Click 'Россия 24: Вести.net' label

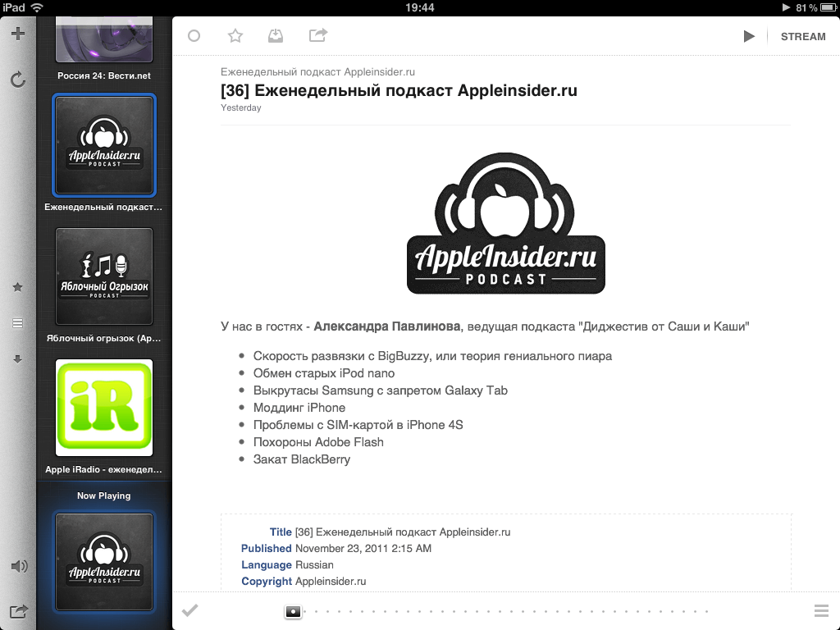104,75
